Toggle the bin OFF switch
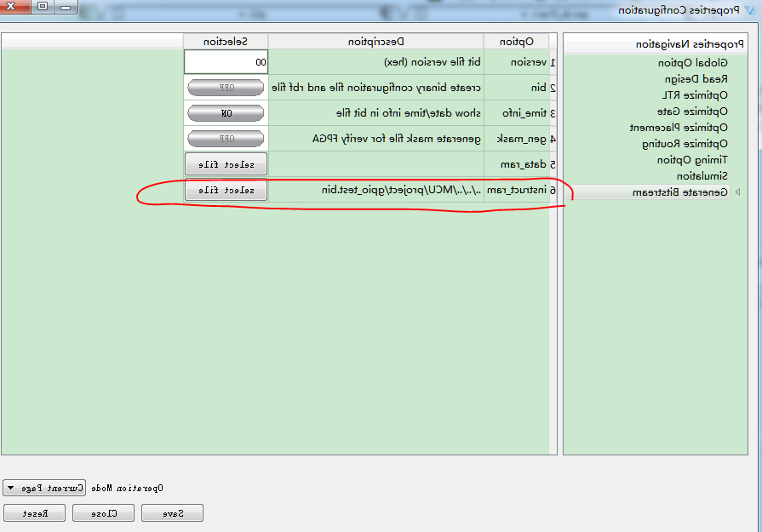Image resolution: width=762 pixels, height=532 pixels. point(226,88)
